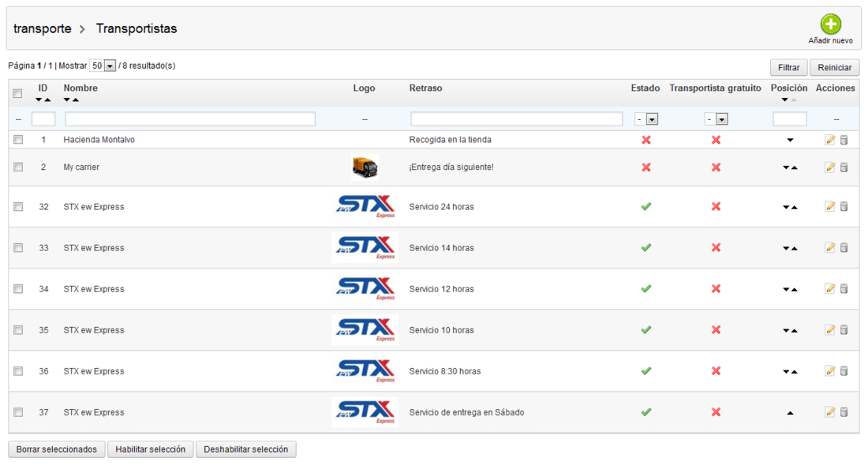Image resolution: width=868 pixels, height=466 pixels.
Task: Focus the Posición filter input
Action: tap(789, 118)
